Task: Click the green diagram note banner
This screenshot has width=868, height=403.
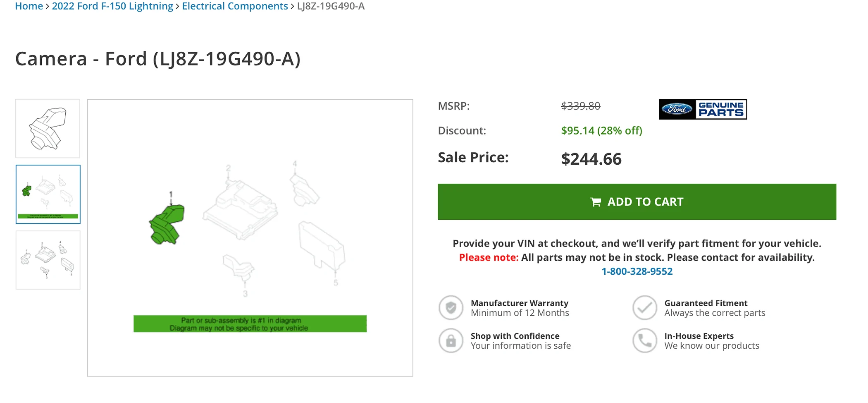Action: click(x=250, y=324)
